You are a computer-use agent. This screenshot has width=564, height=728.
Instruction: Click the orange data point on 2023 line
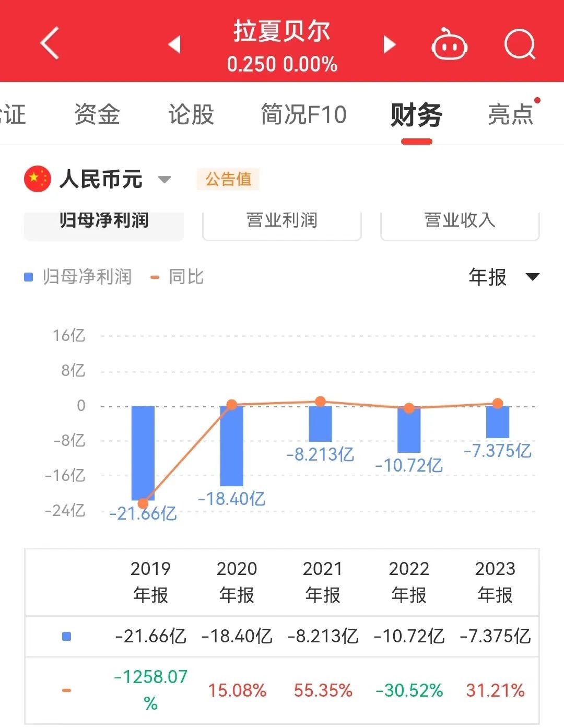click(498, 403)
